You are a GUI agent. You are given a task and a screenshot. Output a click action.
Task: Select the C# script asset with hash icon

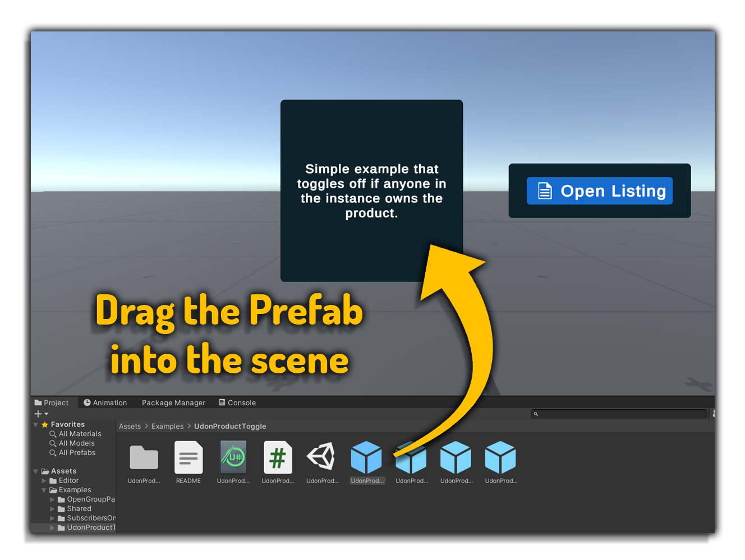coord(278,457)
